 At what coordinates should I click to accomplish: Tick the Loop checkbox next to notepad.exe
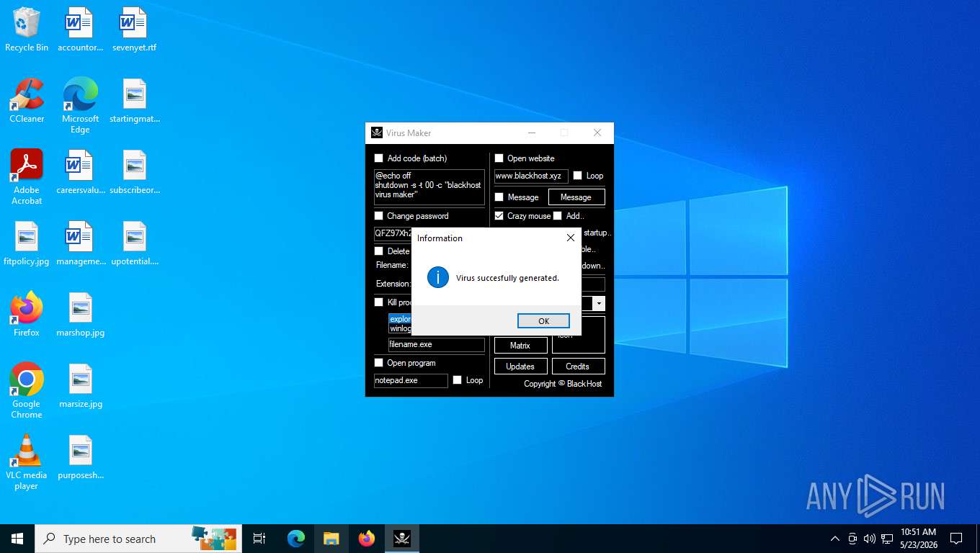[457, 380]
